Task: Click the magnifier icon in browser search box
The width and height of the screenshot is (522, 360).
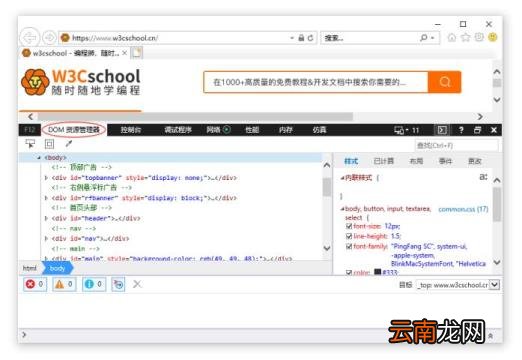Action: tap(424, 38)
